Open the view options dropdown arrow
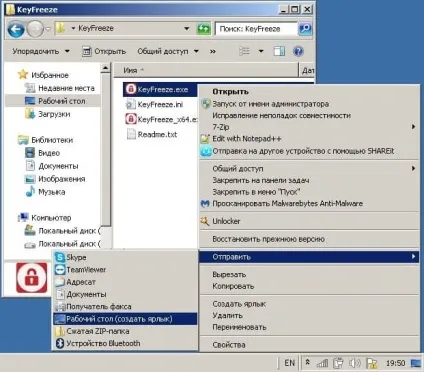This screenshot has height=372, width=424. [x=261, y=51]
